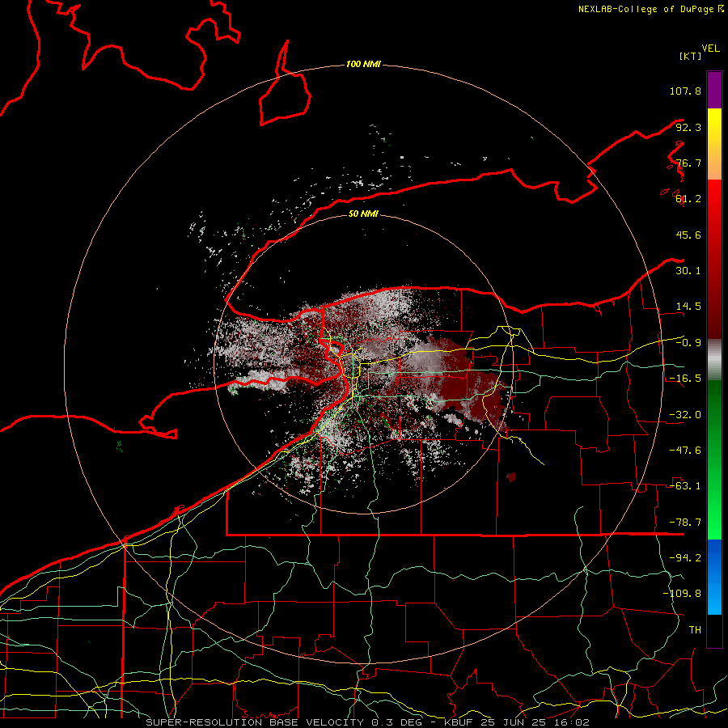Select the -16.5 scale value
Screen dimensions: 728x728
coord(685,379)
